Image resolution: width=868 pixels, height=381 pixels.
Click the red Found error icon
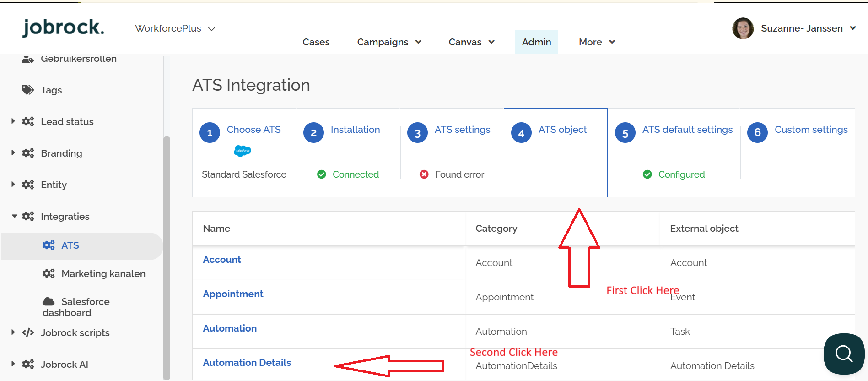[424, 174]
